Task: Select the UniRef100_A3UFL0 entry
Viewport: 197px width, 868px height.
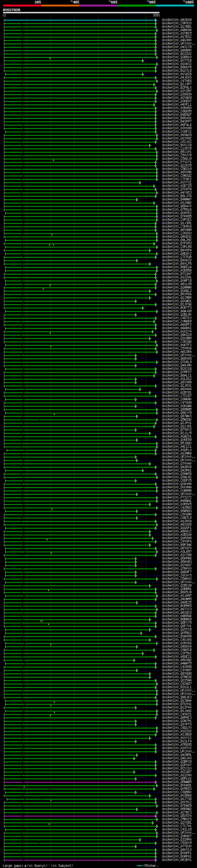Action: [x=177, y=450]
